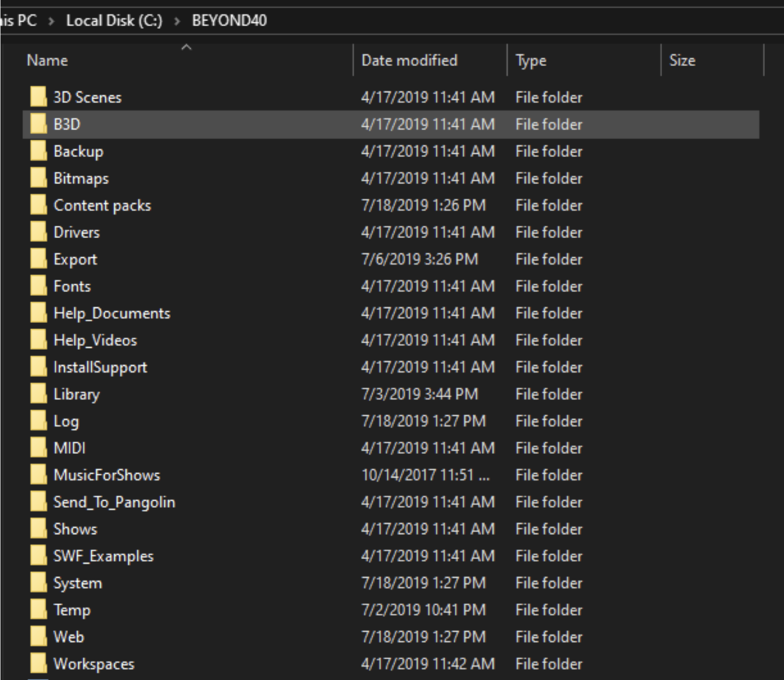
Task: Expand chevron before Local Disk (C:)
Action: [x=52, y=21]
